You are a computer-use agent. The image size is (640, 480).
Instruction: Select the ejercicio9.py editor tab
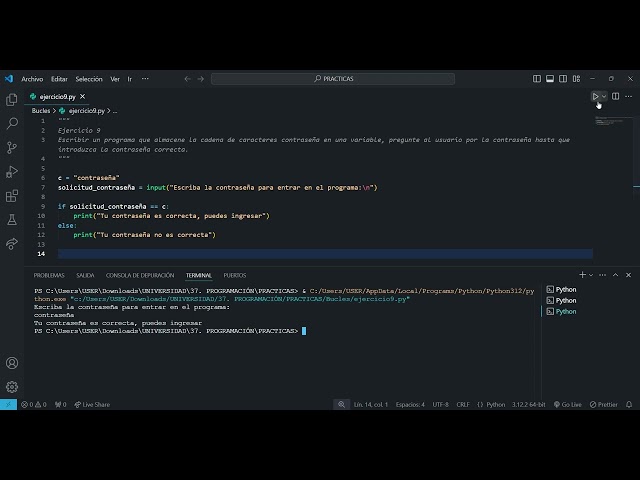point(57,97)
